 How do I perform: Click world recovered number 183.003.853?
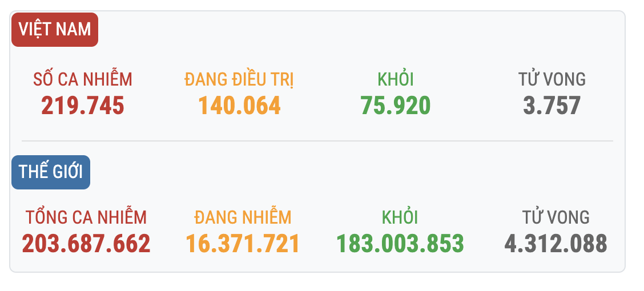pos(400,244)
